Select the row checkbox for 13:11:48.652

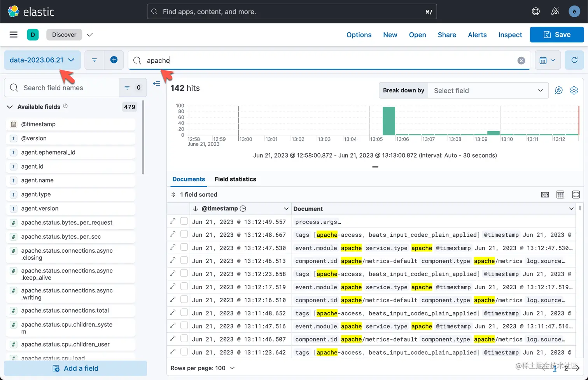[x=184, y=312]
